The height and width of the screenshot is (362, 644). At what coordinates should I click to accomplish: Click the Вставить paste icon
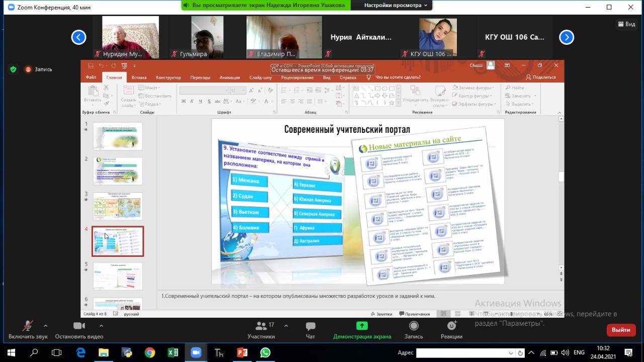tap(93, 91)
